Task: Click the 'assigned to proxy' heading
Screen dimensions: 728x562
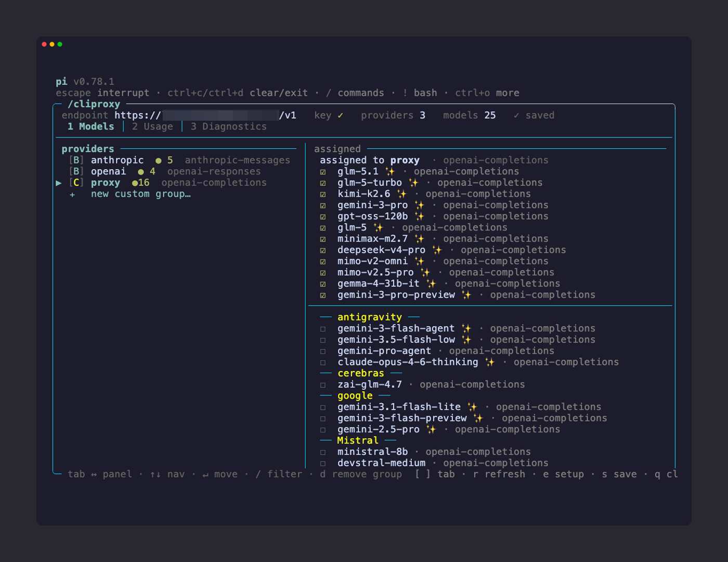Action: (370, 160)
